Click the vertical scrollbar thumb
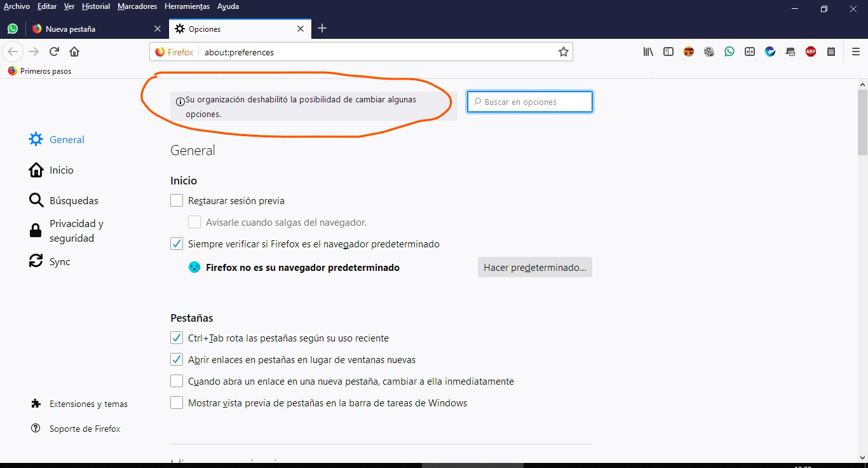The height and width of the screenshot is (468, 868). tap(862, 122)
